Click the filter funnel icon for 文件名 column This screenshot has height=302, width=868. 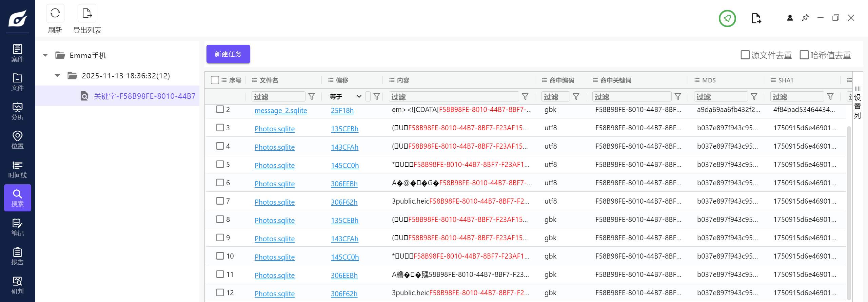(311, 97)
